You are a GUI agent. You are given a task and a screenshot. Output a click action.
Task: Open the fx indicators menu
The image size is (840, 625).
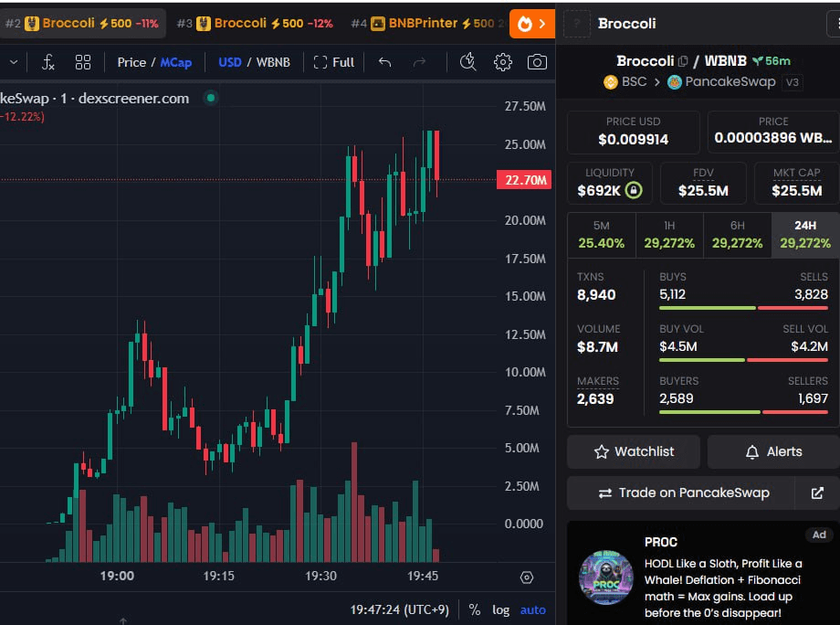tap(48, 63)
